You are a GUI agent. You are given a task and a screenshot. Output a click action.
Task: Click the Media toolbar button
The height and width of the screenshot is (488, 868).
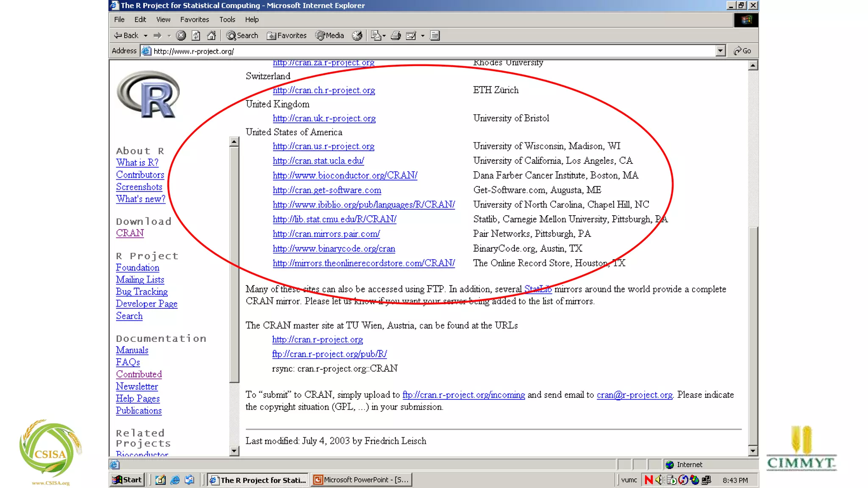330,36
